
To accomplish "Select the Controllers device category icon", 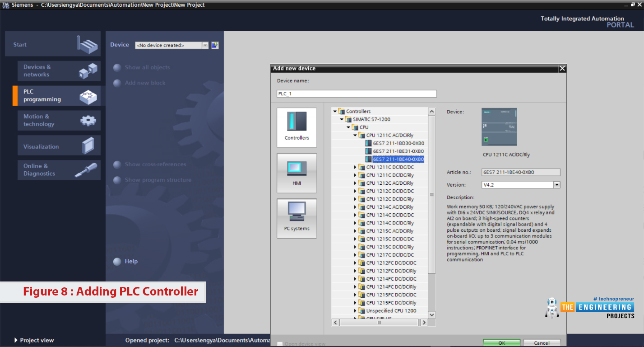I will [x=297, y=122].
